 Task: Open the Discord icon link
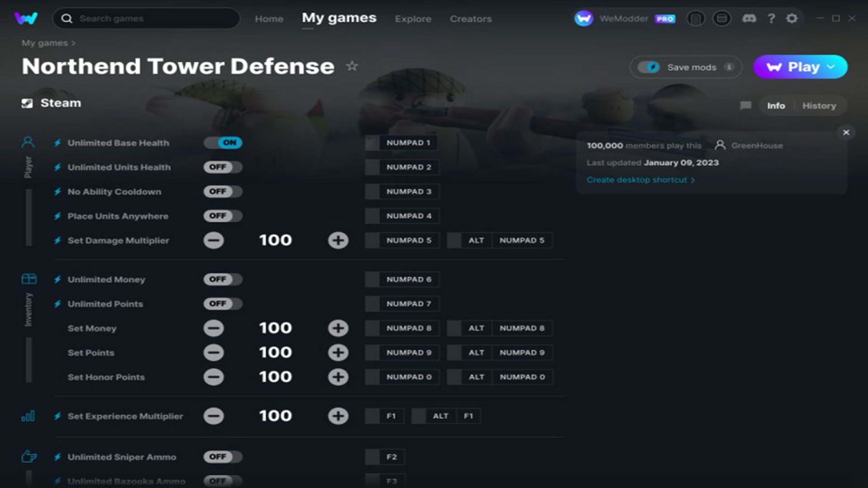click(x=749, y=19)
